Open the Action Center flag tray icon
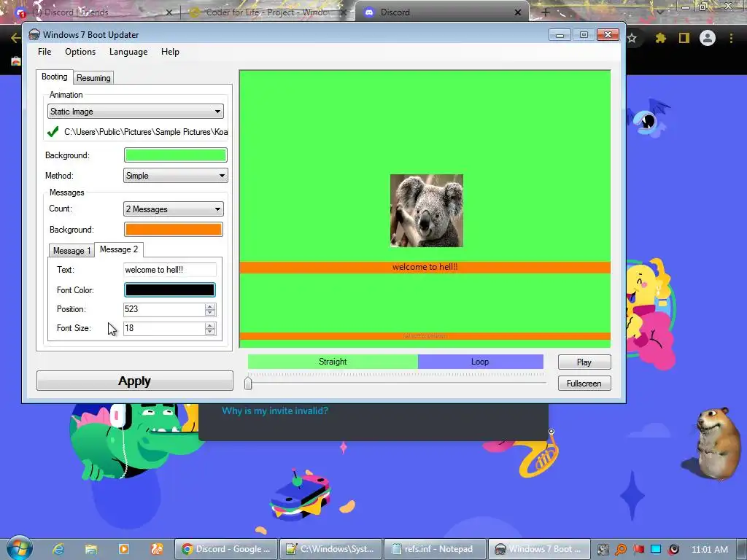This screenshot has width=747, height=560. (638, 550)
